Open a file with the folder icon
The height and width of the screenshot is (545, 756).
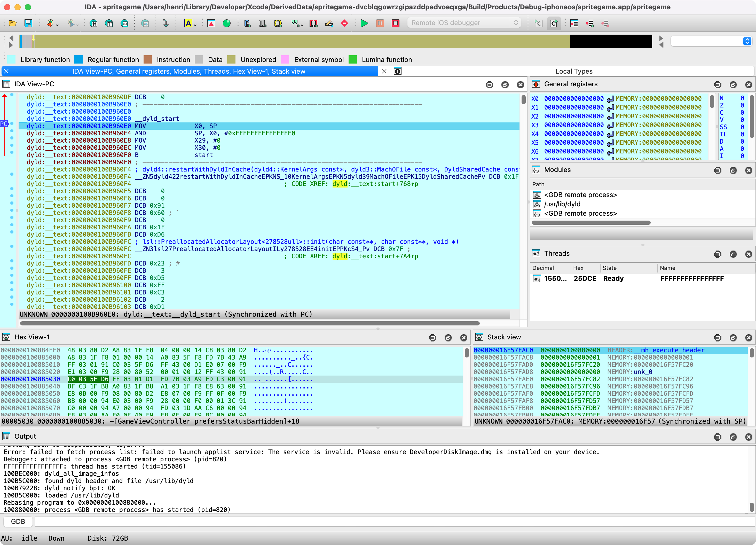click(x=13, y=23)
